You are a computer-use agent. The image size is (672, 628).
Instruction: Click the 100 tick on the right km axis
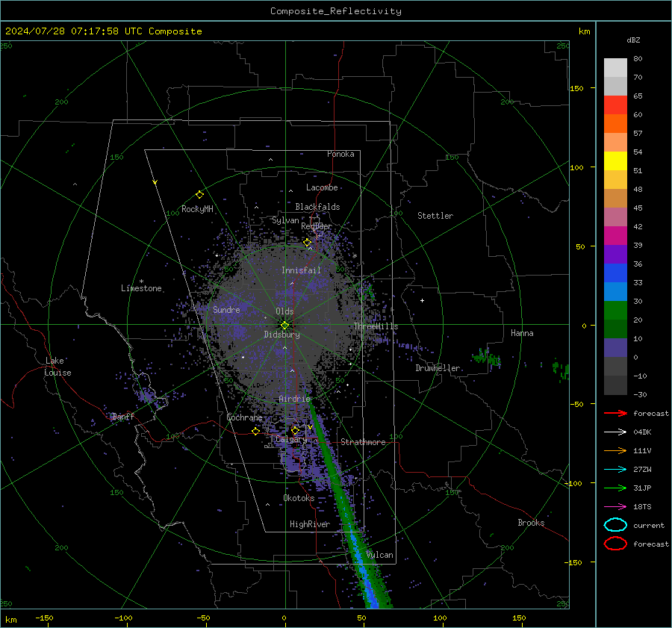576,167
